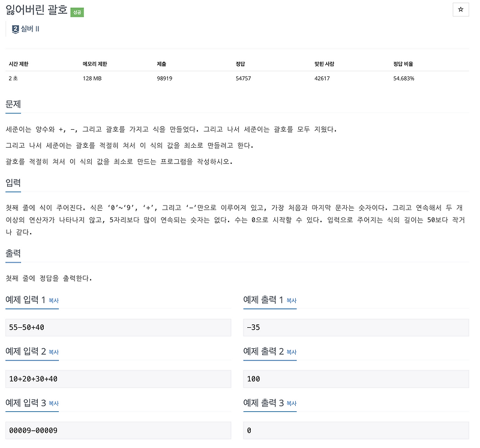Click the accepted count 54757
The image size is (480, 448).
point(242,77)
